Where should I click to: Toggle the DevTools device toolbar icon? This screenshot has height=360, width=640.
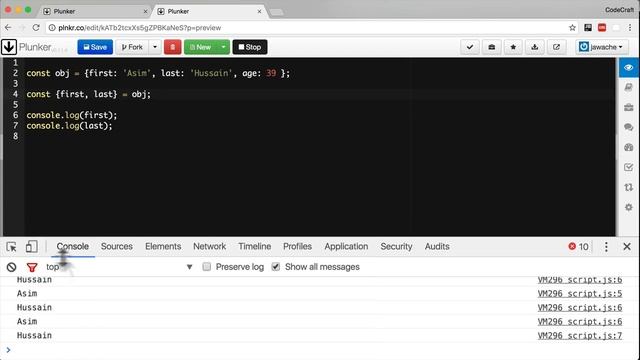pyautogui.click(x=31, y=247)
